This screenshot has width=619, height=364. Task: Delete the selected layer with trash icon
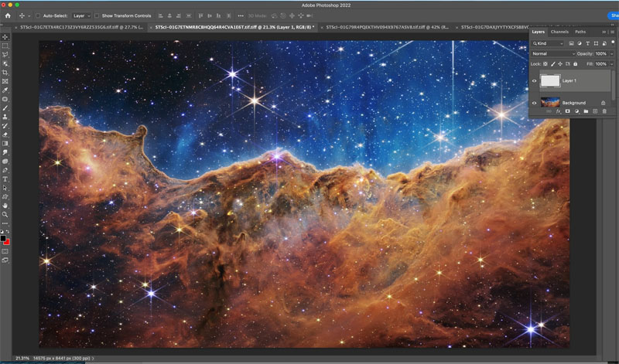pos(604,111)
